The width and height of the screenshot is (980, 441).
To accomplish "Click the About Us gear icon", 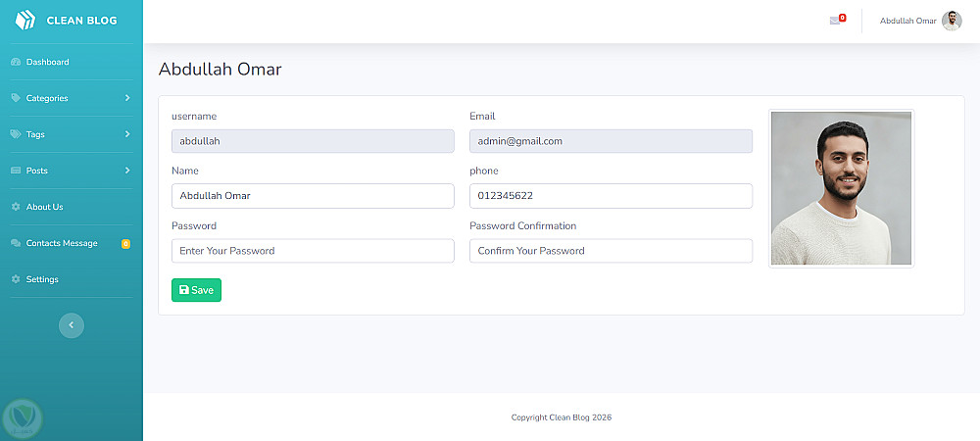I will coord(16,207).
